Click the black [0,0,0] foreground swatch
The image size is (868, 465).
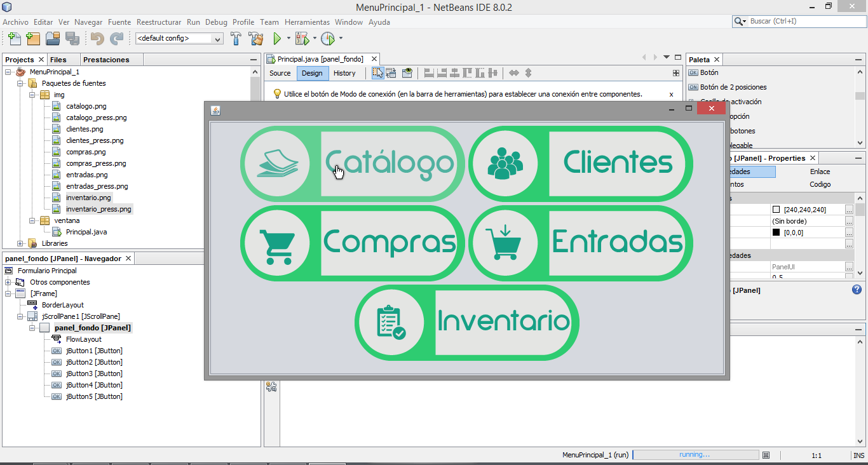pyautogui.click(x=776, y=232)
